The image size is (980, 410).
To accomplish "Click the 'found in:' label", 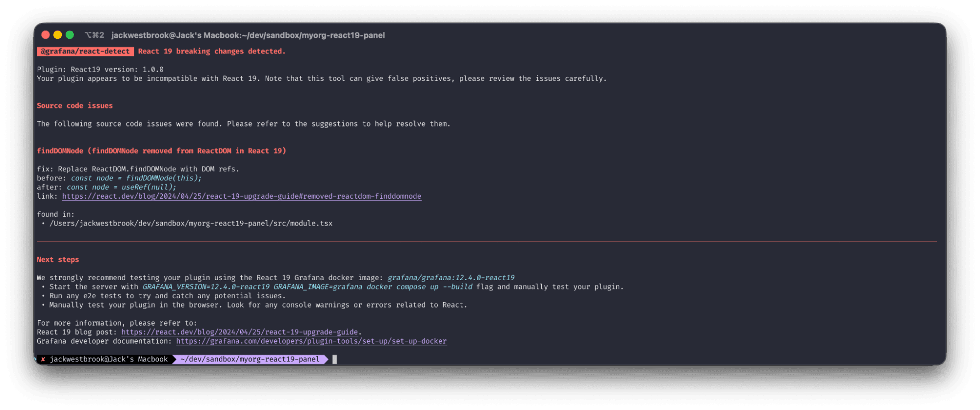I will pos(56,214).
